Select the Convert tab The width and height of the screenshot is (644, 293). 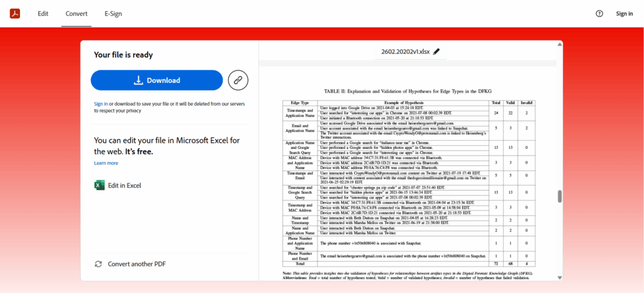coord(76,14)
